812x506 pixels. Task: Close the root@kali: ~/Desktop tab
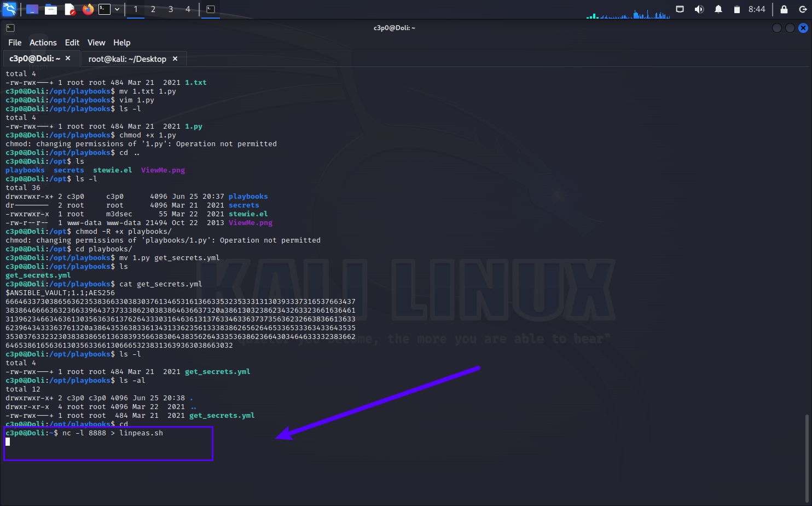click(175, 59)
